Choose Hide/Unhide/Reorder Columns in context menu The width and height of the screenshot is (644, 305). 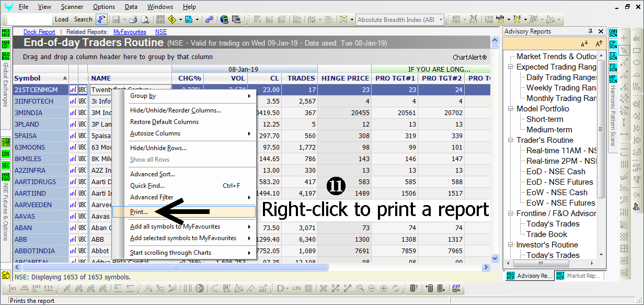pos(190,110)
